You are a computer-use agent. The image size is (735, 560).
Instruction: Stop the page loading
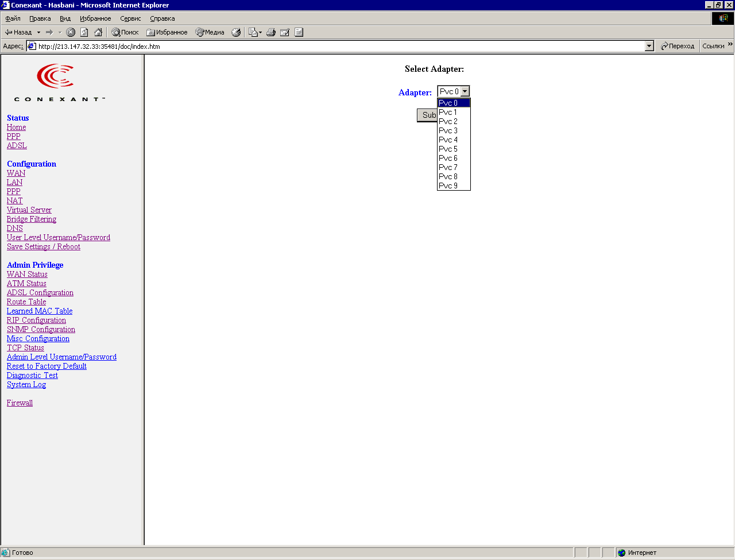71,32
